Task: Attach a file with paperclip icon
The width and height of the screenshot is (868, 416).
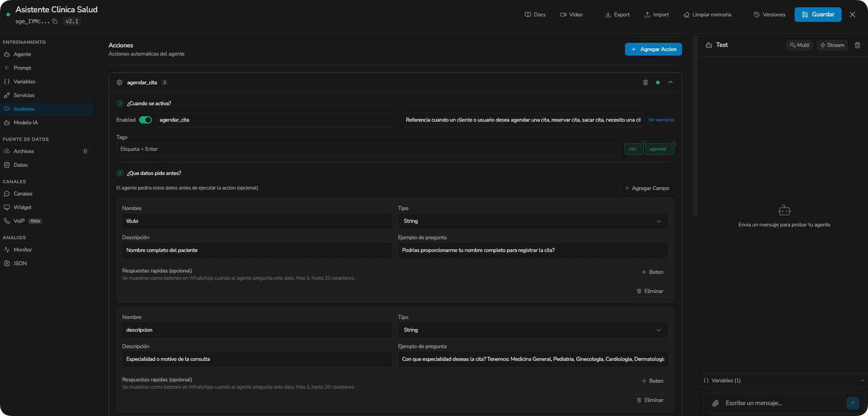Action: pos(716,403)
